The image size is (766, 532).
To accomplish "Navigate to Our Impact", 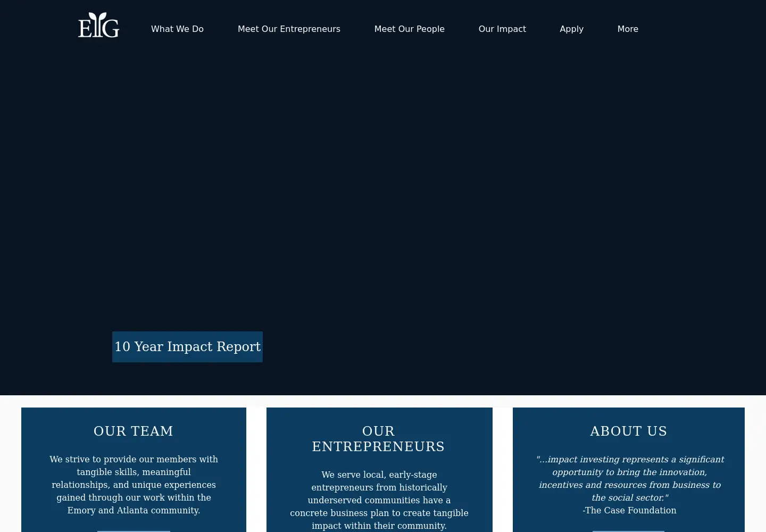I will 502,29.
